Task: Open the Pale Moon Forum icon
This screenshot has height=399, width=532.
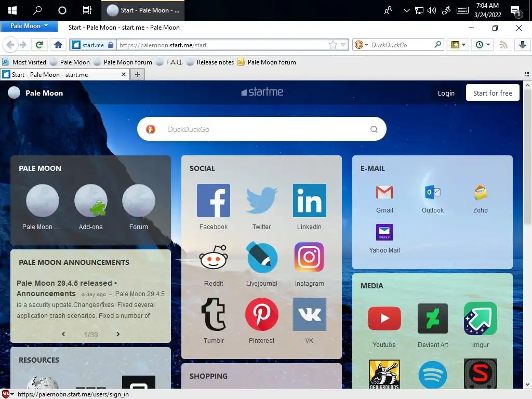Action: 138,201
